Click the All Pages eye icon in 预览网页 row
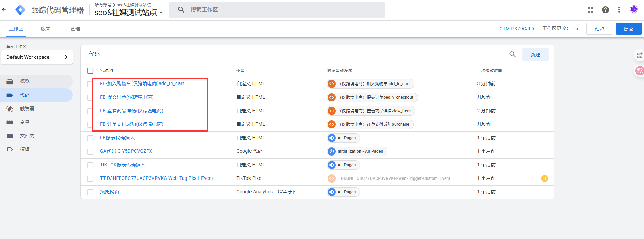Viewport: 644px width, 239px height. (332, 192)
